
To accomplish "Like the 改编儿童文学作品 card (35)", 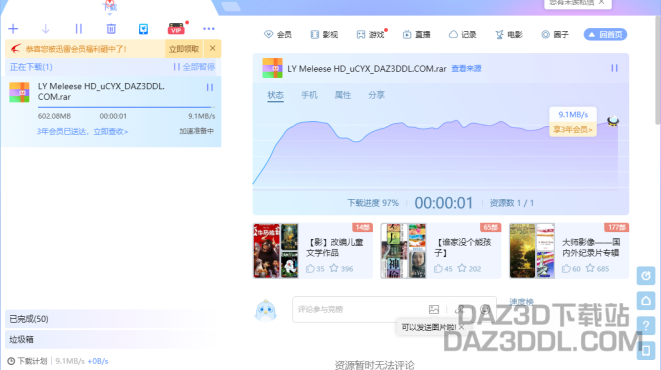I will coord(315,268).
